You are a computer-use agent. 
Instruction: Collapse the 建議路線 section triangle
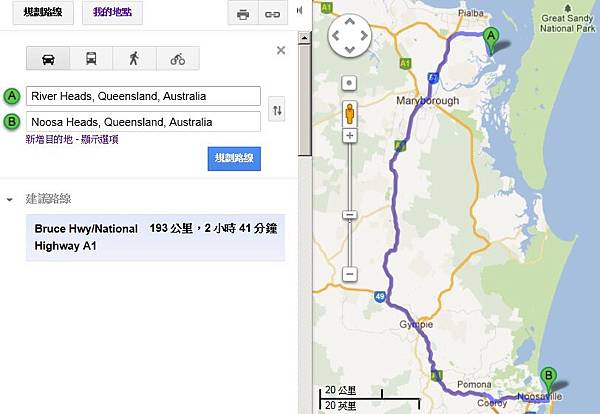(x=10, y=199)
